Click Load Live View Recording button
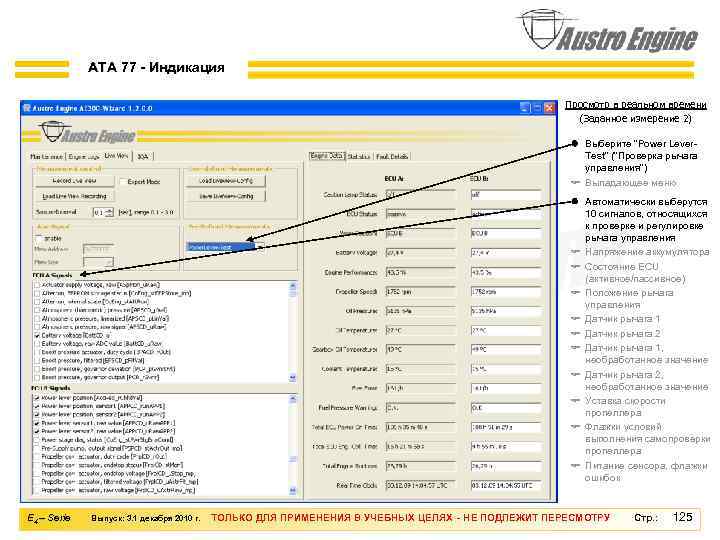720x540 pixels. pyautogui.click(x=74, y=196)
